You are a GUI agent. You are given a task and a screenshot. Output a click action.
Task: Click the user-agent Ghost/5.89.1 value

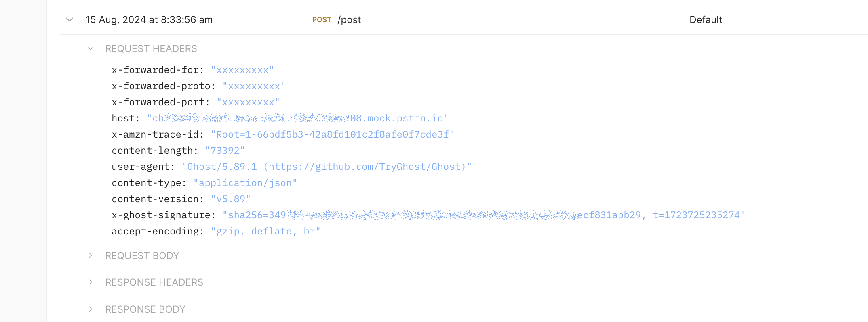coord(327,167)
